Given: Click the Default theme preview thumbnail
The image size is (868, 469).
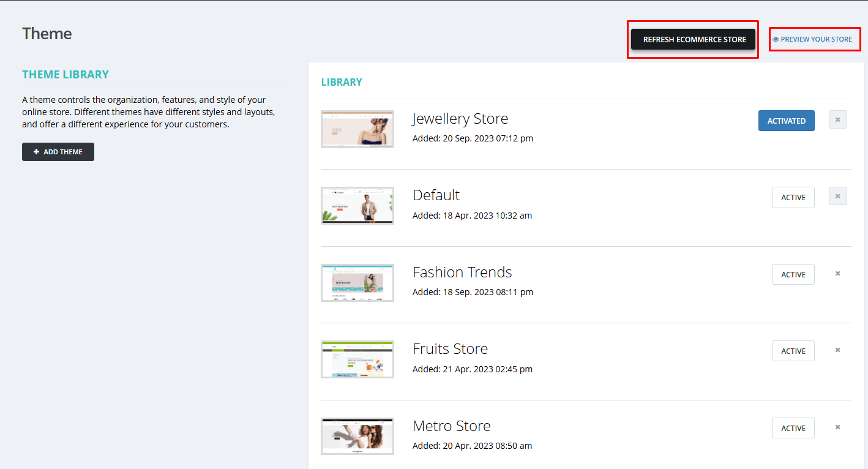Looking at the screenshot, I should click(357, 206).
